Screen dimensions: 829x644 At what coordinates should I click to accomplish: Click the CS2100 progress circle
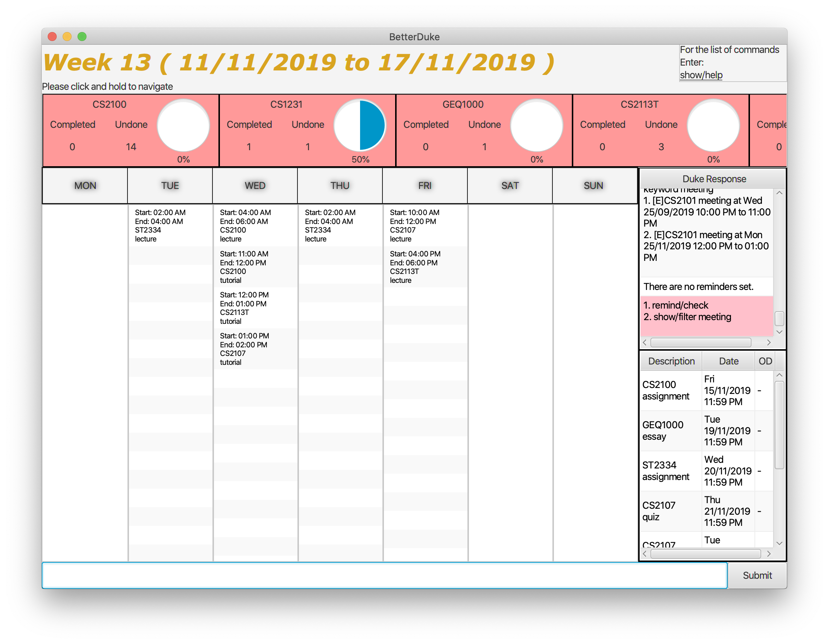(183, 125)
